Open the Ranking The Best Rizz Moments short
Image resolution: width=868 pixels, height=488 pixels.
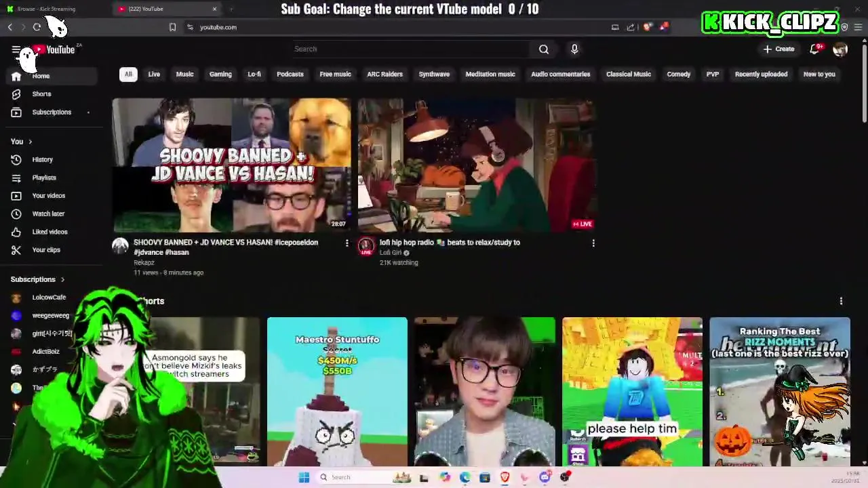(780, 392)
